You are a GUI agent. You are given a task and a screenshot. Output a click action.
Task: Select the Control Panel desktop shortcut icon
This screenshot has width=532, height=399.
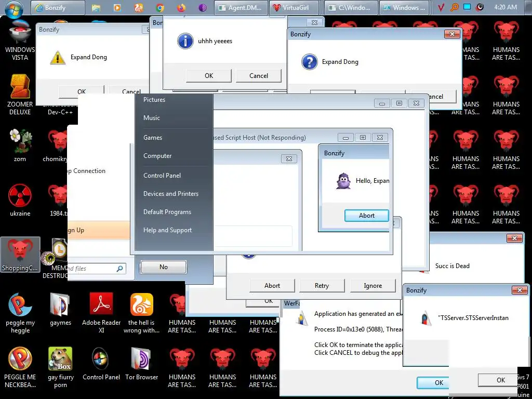coord(101,363)
